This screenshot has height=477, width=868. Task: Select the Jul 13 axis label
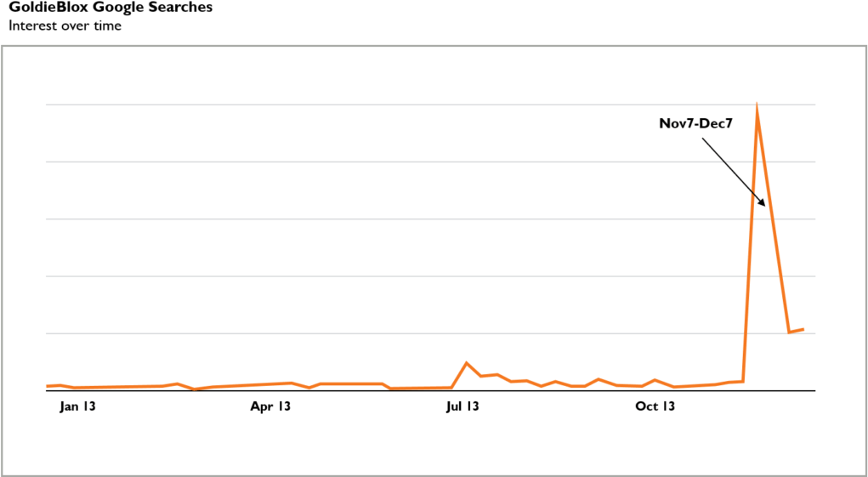(462, 406)
